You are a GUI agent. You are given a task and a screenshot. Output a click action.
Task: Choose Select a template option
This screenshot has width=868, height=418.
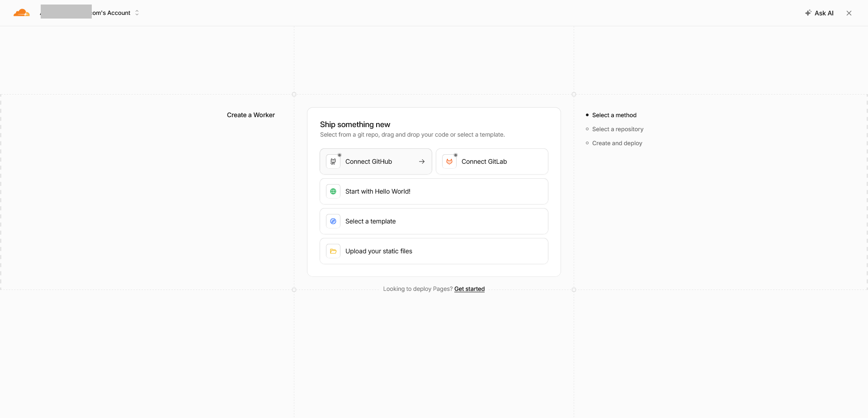[434, 221]
